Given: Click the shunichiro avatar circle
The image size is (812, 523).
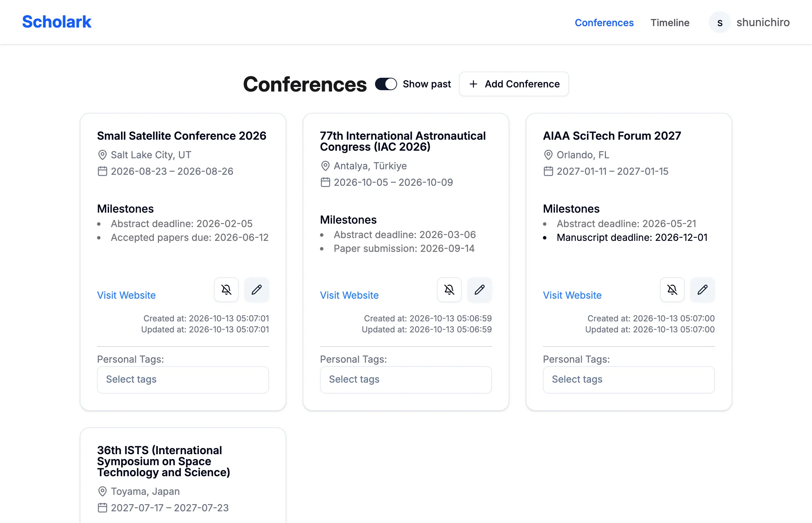Looking at the screenshot, I should pyautogui.click(x=720, y=22).
